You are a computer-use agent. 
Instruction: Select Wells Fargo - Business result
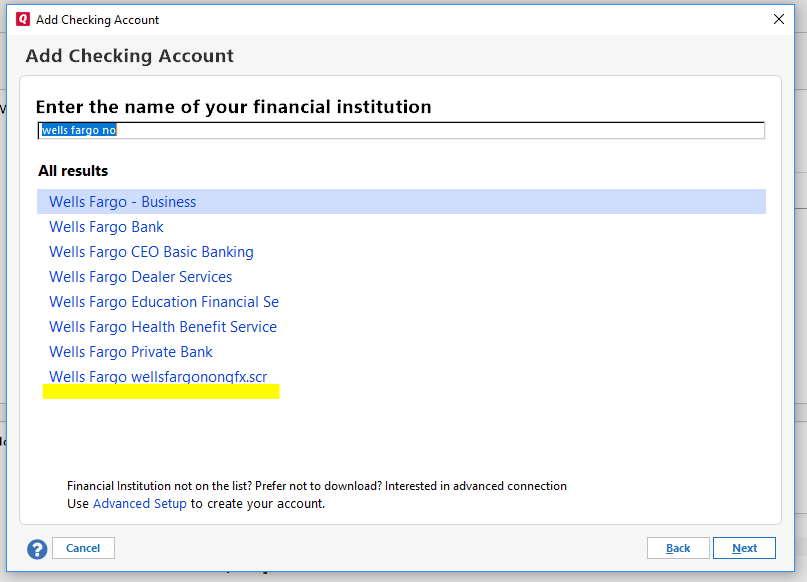point(122,202)
